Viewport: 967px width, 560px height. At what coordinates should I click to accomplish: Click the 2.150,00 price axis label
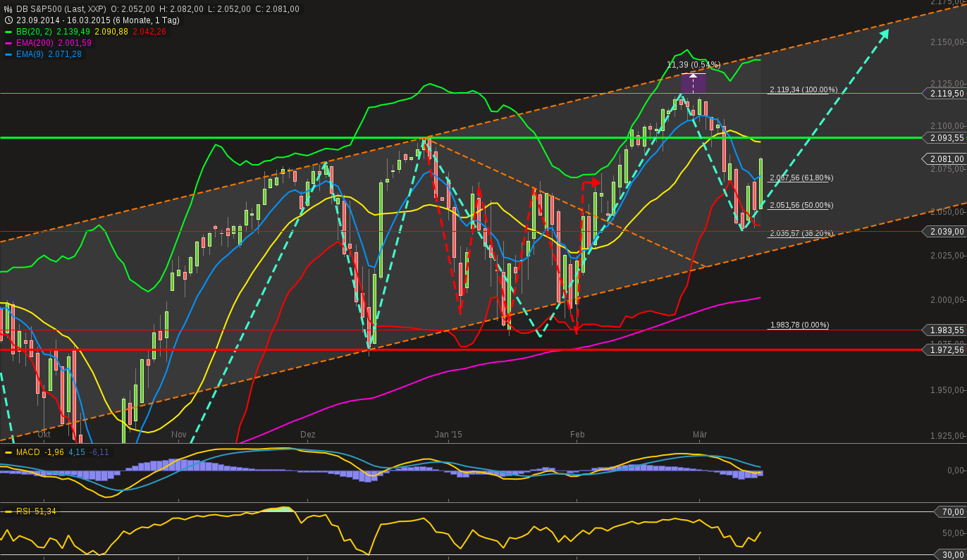pyautogui.click(x=947, y=42)
